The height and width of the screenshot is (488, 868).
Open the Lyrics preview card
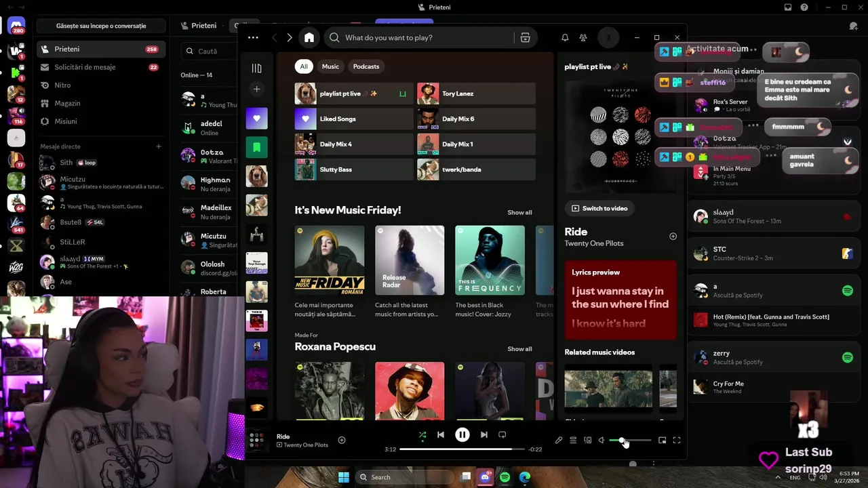[x=620, y=300]
